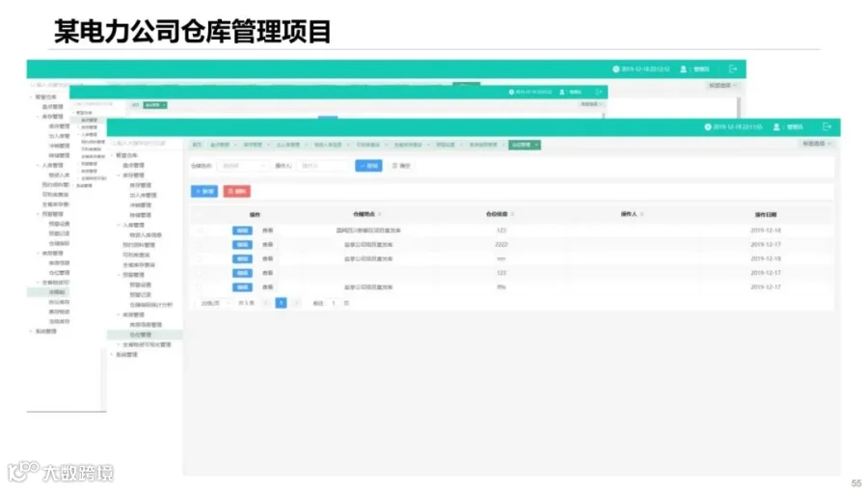
Task: Click 编辑 on the row with rrrr
Action: (242, 258)
